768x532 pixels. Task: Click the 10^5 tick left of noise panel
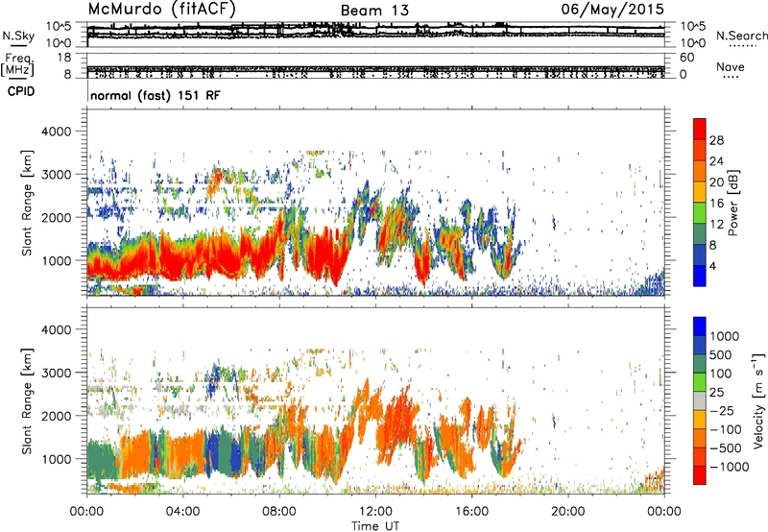pos(59,26)
